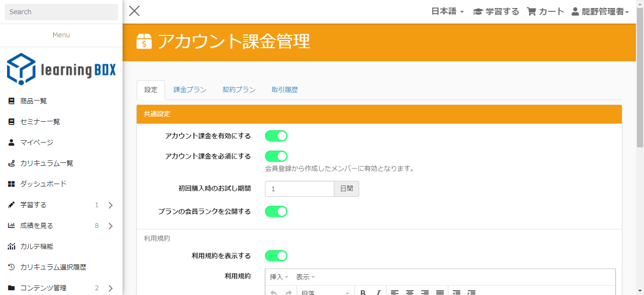Open the 日本語 language dropdown

(447, 12)
